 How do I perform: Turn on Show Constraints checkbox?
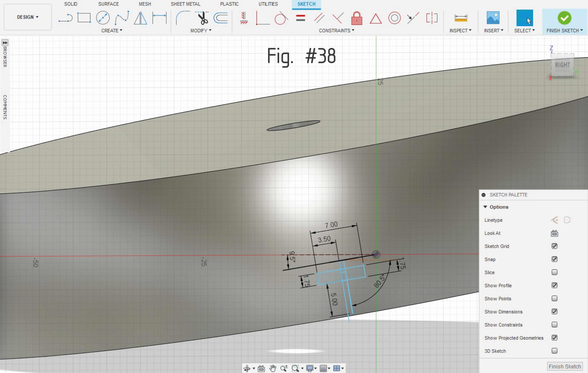pos(554,325)
